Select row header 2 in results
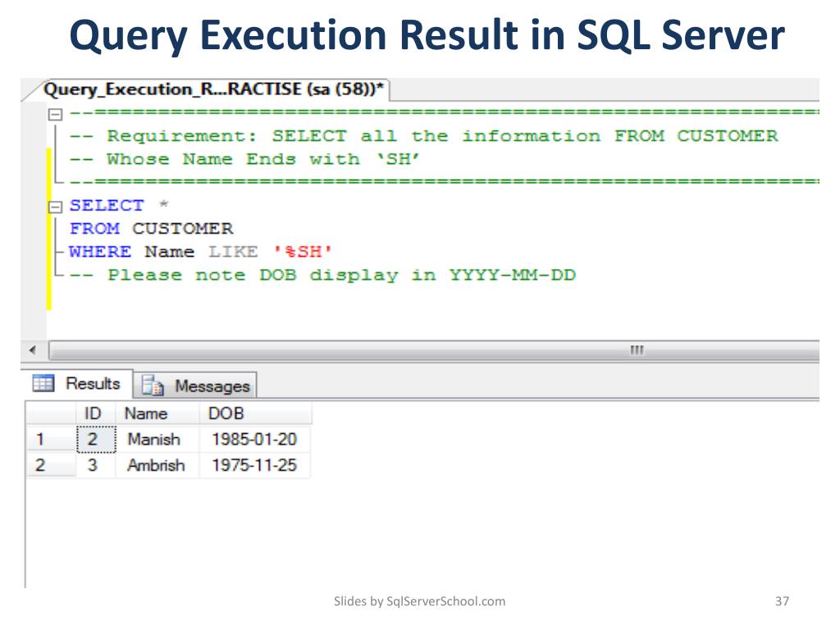The height and width of the screenshot is (630, 840). (51, 465)
